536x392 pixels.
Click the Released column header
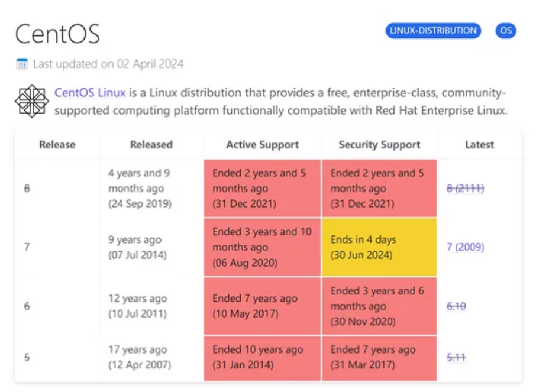(x=151, y=144)
